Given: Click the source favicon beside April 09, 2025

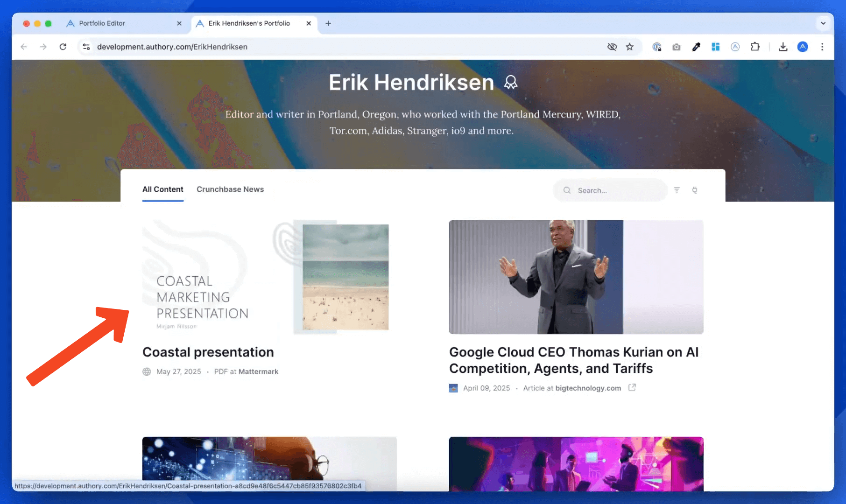Looking at the screenshot, I should pyautogui.click(x=453, y=388).
